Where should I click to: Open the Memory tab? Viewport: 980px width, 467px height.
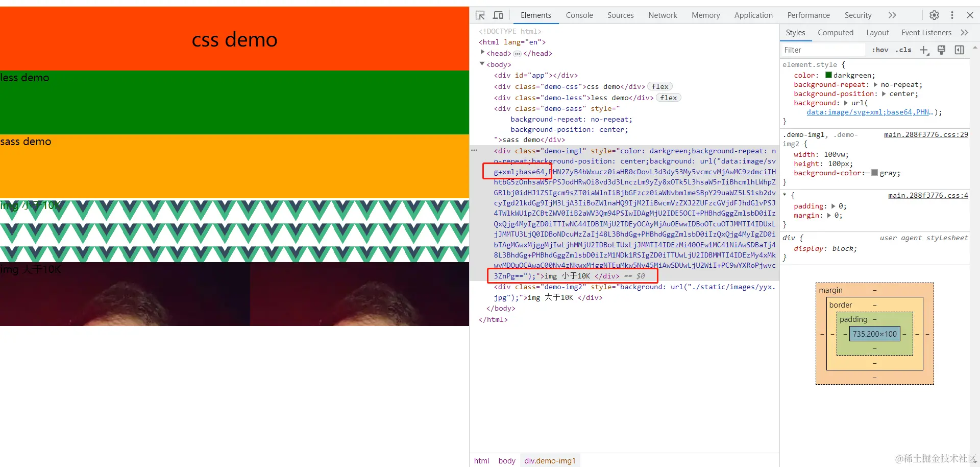tap(706, 15)
